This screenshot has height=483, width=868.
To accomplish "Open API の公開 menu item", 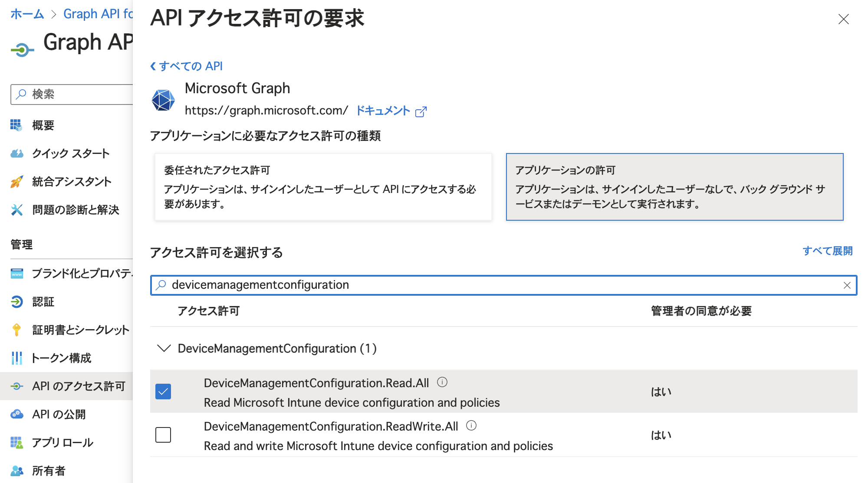I will click(59, 414).
